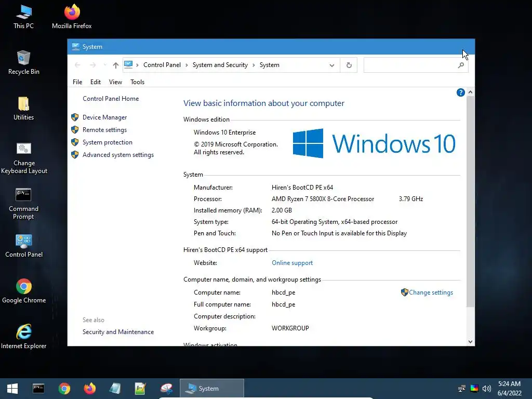
Task: Select System and Security breadcrumb
Action: tap(220, 65)
